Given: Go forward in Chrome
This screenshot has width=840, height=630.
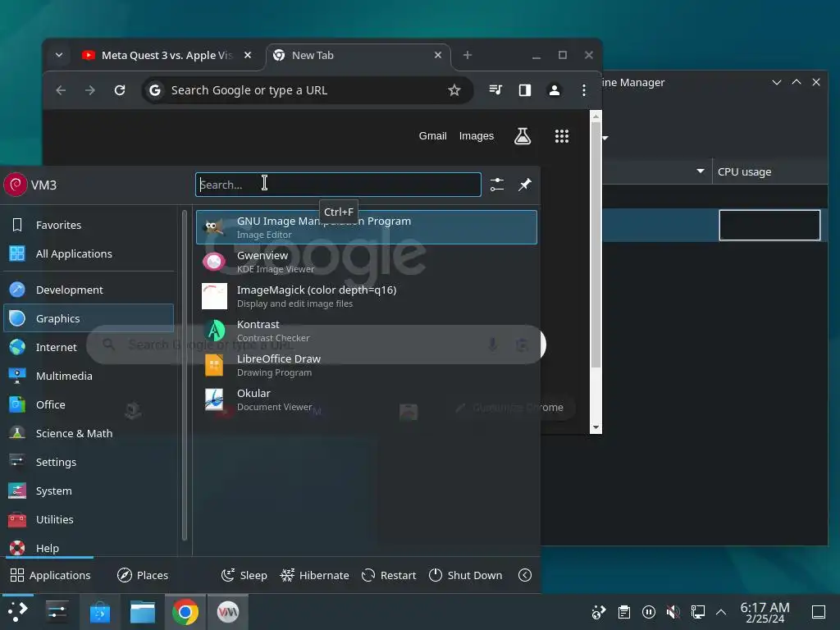Looking at the screenshot, I should (x=90, y=90).
